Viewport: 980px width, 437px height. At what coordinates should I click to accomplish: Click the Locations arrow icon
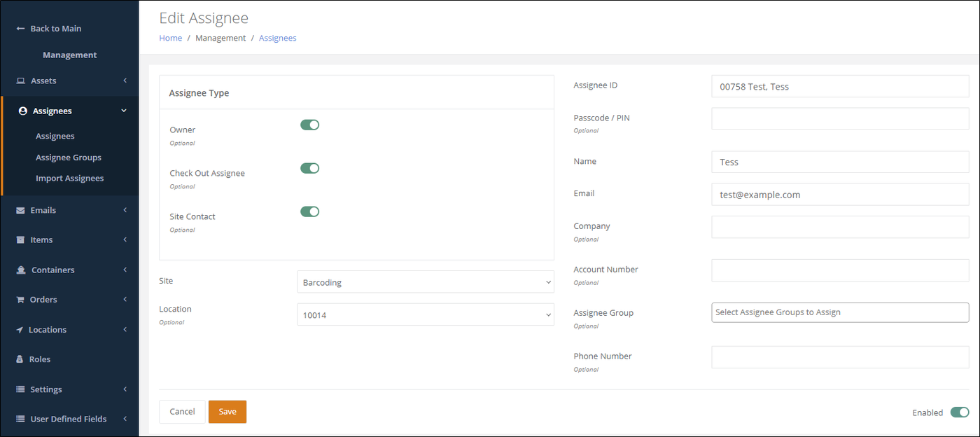[x=20, y=330]
